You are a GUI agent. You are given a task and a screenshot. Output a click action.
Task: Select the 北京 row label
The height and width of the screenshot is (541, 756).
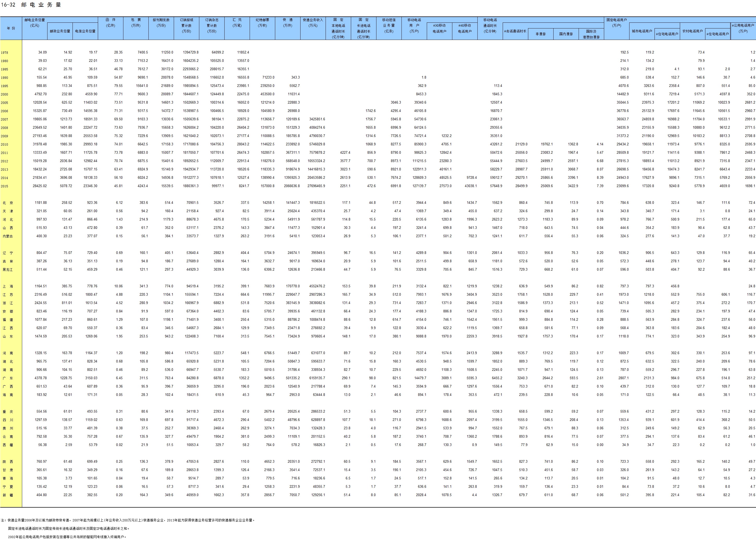(8, 203)
